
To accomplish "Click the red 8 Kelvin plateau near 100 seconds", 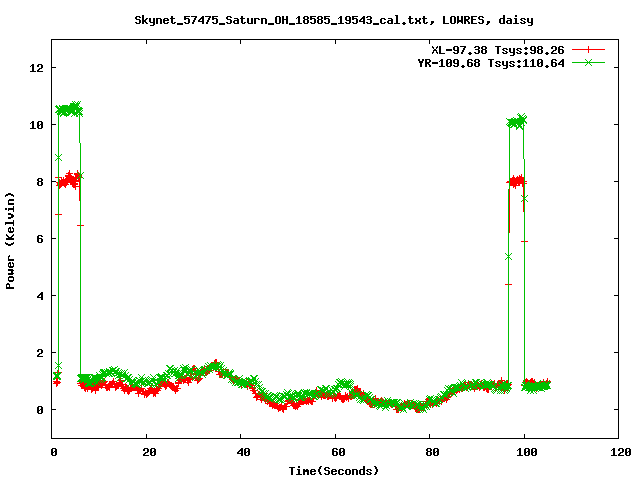I will pyautogui.click(x=516, y=181).
